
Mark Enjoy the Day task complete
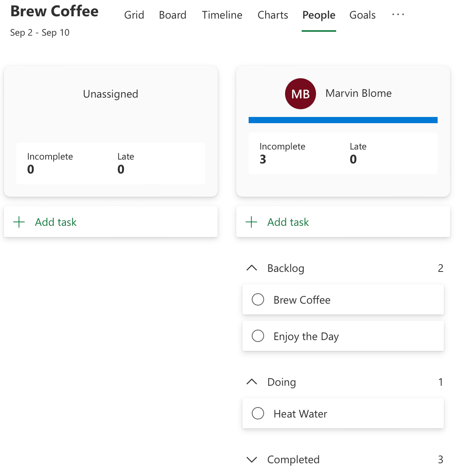click(x=258, y=336)
